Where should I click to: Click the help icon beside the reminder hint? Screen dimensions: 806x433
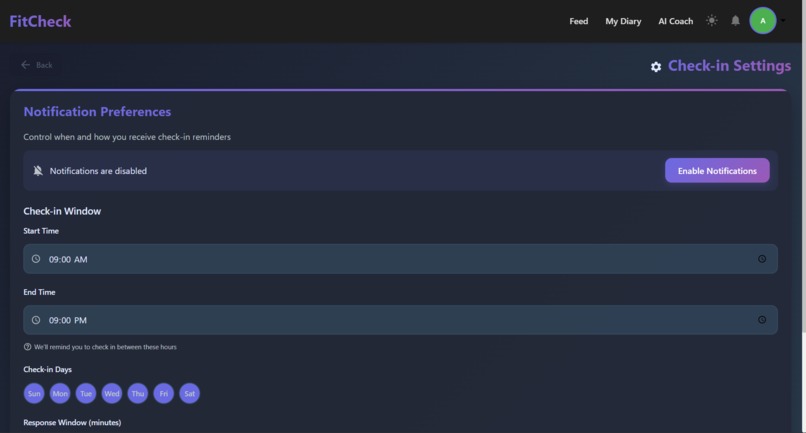(27, 347)
